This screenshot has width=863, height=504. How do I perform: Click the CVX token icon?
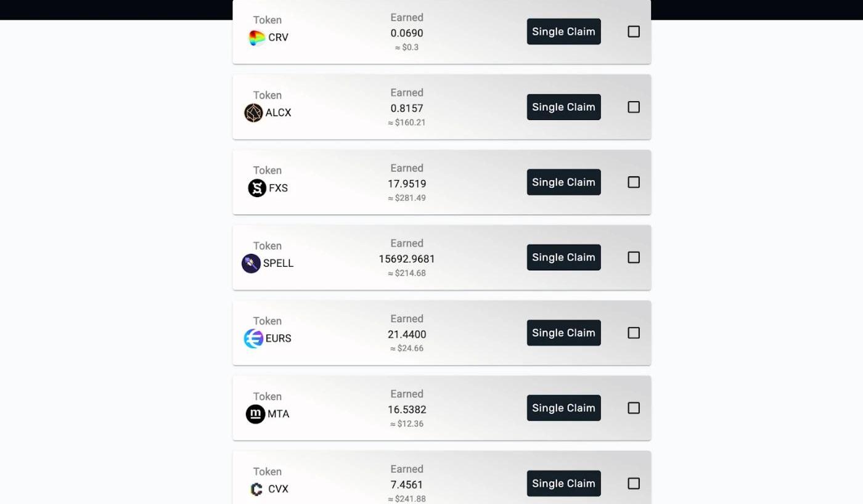(256, 489)
